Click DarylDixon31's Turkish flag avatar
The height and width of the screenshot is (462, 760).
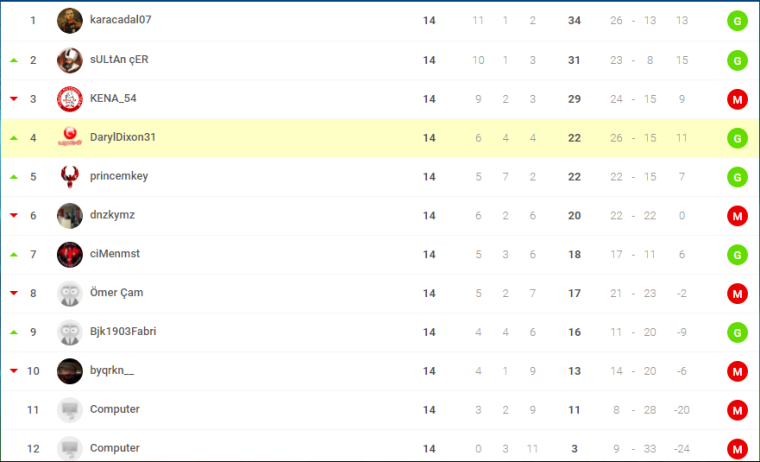tap(70, 138)
